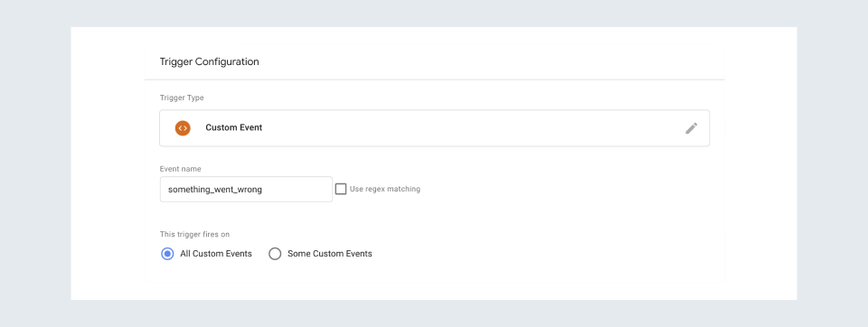Enable the Use regex matching checkbox

(341, 189)
